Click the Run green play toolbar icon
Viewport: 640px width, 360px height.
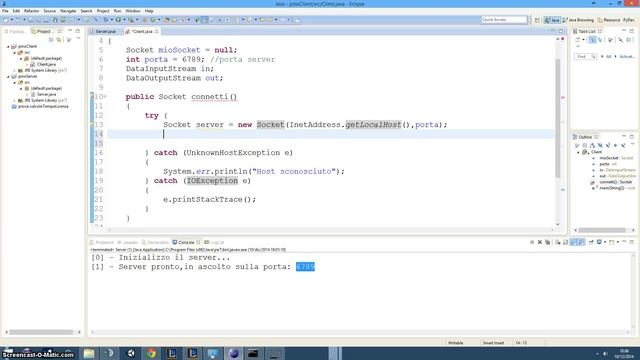118,20
